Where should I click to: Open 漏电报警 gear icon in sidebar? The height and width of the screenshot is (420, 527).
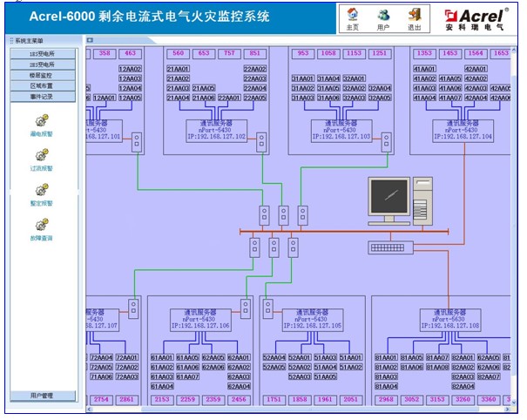coord(42,120)
